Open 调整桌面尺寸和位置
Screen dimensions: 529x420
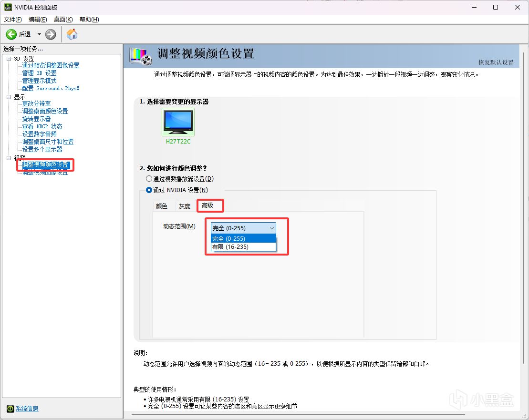tap(48, 142)
